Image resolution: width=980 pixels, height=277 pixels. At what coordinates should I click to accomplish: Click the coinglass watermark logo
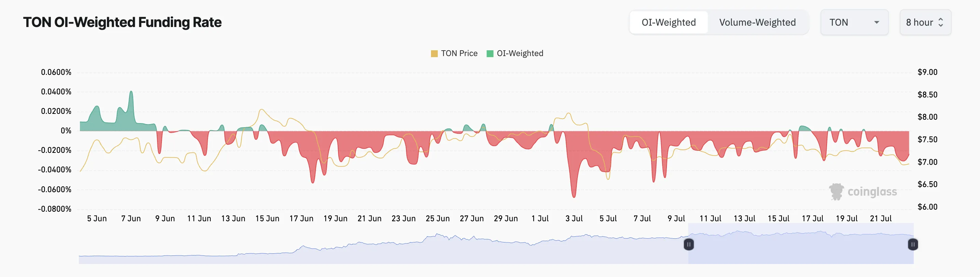[836, 192]
